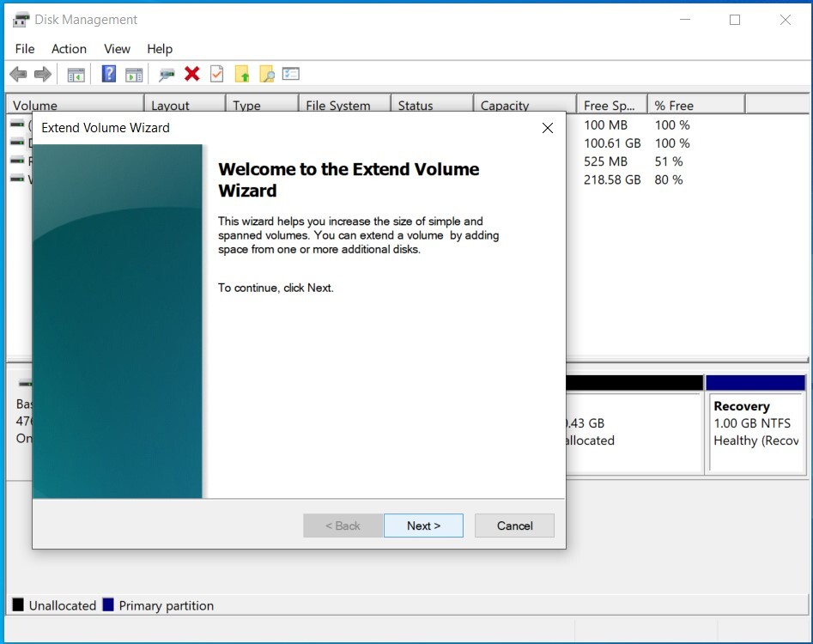This screenshot has width=813, height=644.
Task: Click the Properties checkmark document icon
Action: (x=216, y=74)
